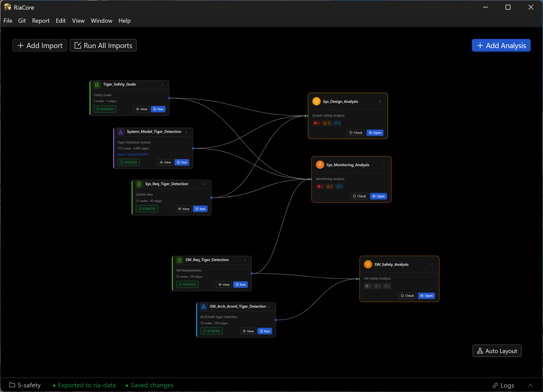Click the Add Analysis button

point(501,45)
